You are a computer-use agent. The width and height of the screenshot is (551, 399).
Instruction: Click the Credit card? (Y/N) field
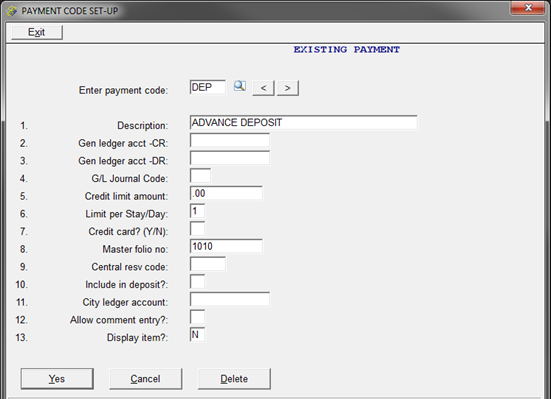197,229
